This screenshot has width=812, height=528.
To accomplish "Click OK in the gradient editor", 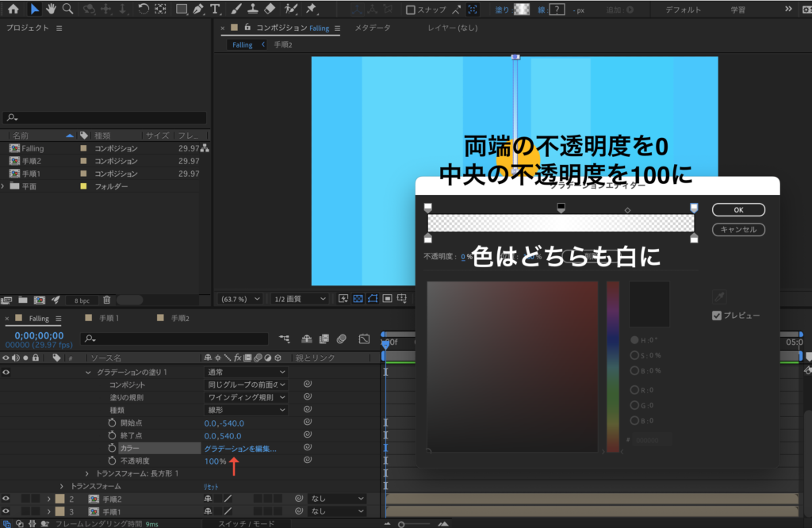I will point(738,210).
